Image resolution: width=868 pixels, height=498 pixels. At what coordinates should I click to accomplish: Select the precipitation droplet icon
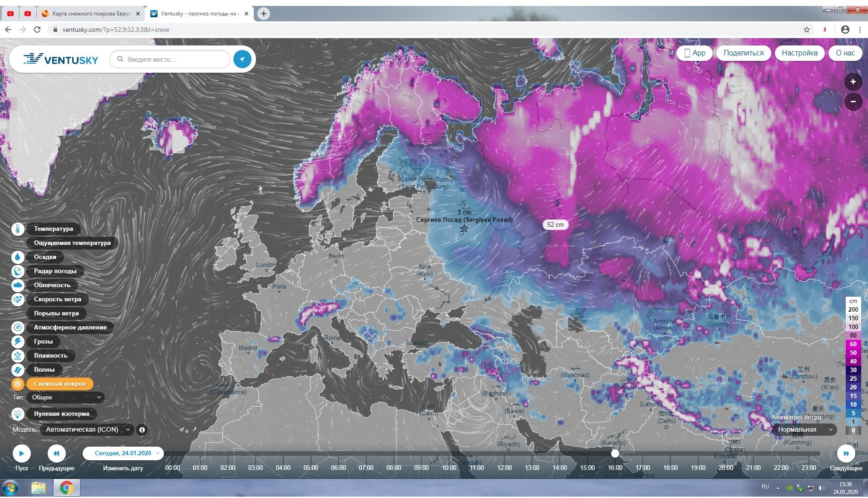(18, 257)
